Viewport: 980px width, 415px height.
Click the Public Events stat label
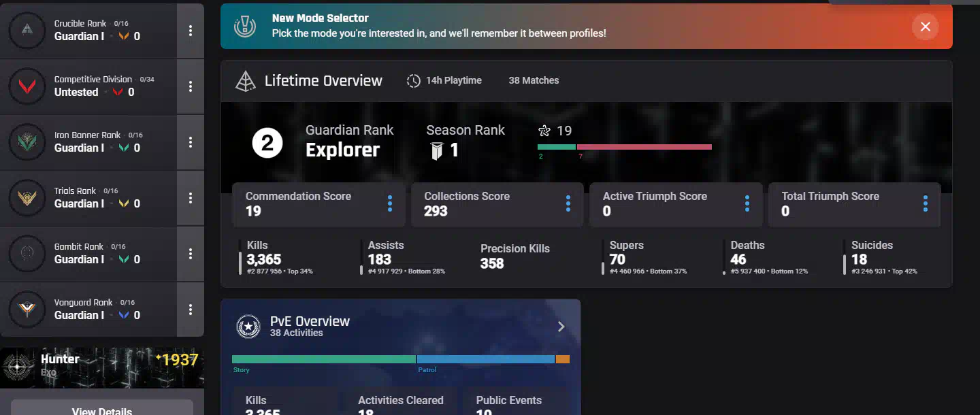pos(509,400)
